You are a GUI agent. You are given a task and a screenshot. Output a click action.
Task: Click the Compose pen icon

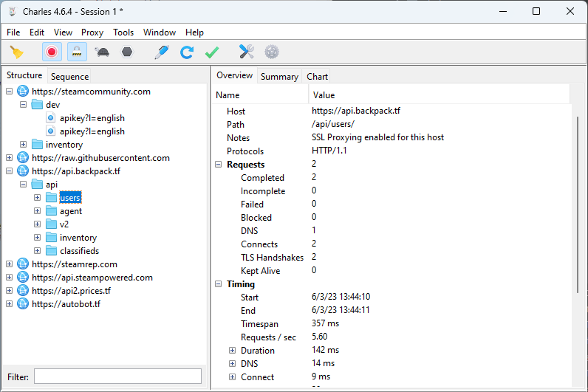pyautogui.click(x=162, y=52)
